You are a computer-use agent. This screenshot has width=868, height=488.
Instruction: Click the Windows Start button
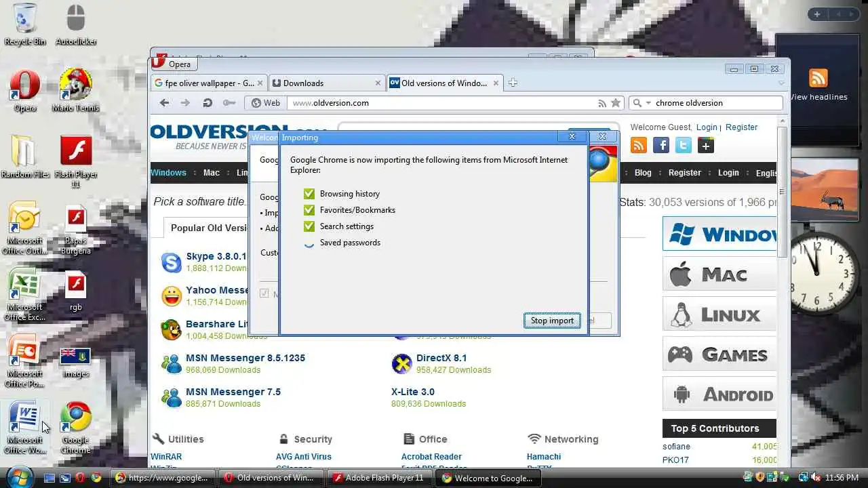pos(18,477)
